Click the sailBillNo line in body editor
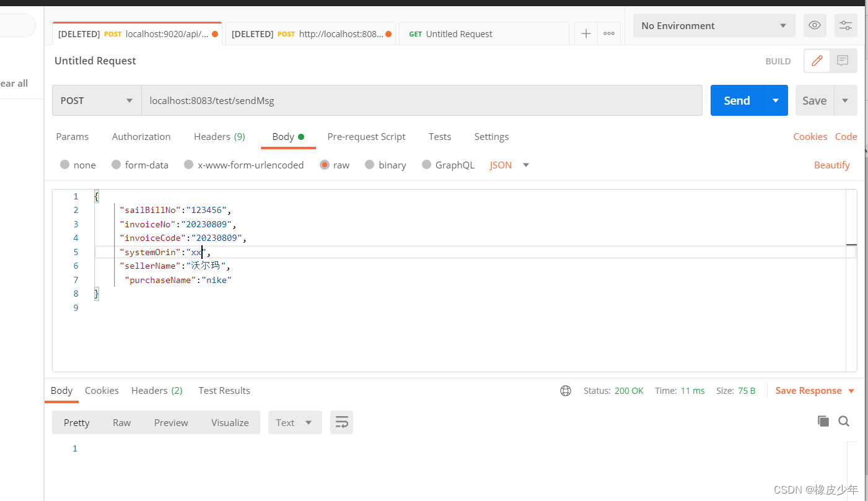 pos(175,210)
